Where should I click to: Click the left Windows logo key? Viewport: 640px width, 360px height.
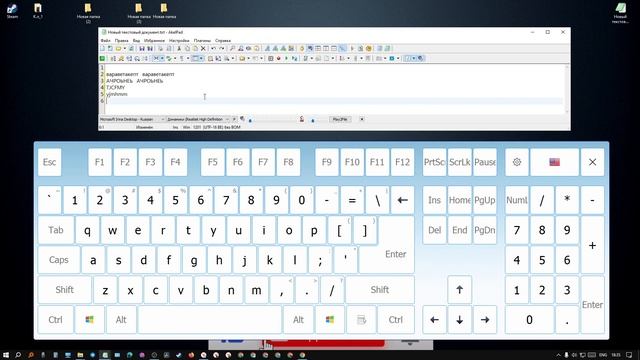[89, 320]
